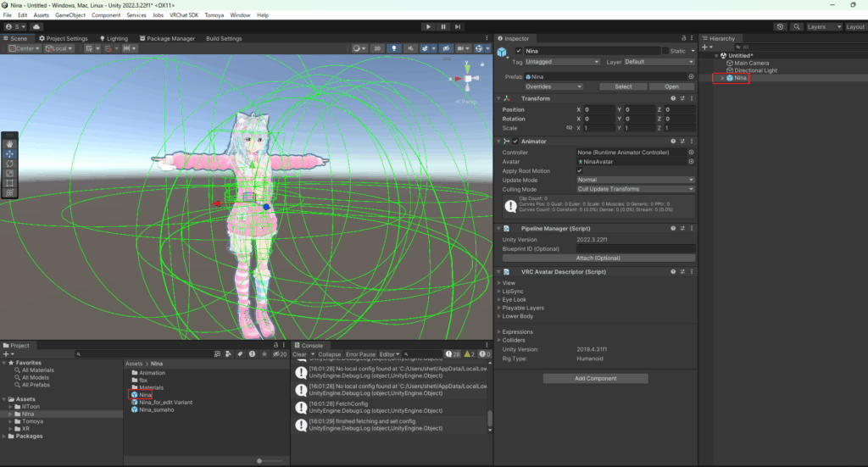
Task: Select the Move tool in scene overlay
Action: [9, 153]
